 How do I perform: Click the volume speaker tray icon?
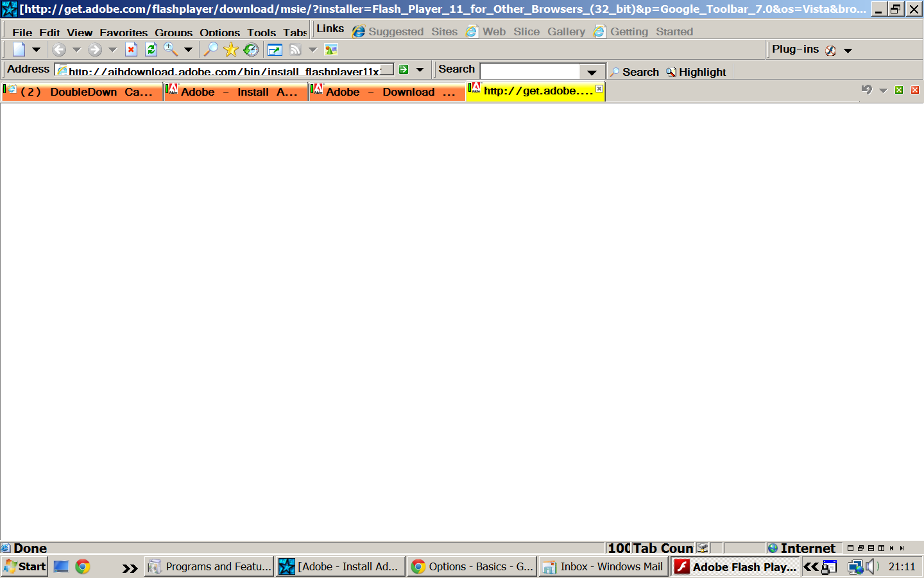tap(872, 566)
